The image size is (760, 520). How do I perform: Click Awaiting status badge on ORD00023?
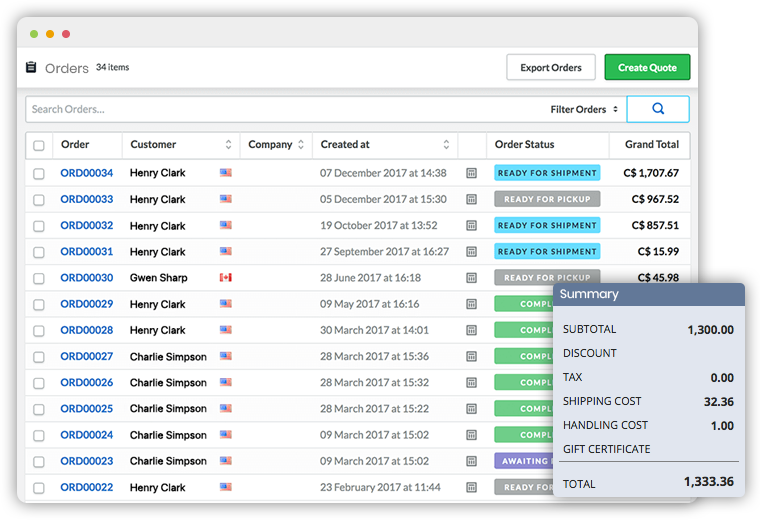[523, 461]
